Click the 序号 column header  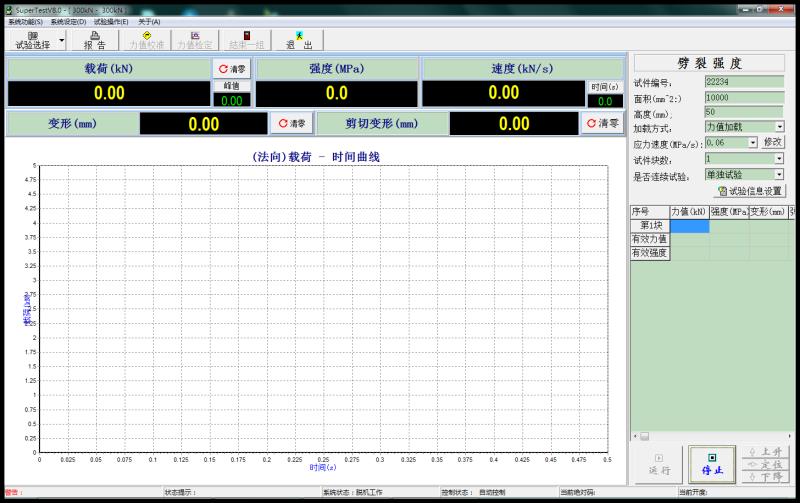650,212
